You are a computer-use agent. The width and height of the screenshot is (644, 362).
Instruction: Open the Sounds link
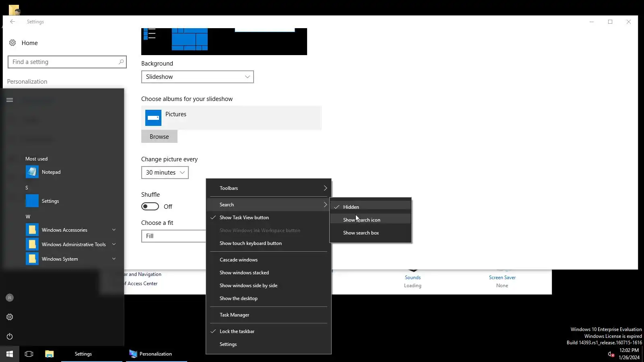point(413,277)
